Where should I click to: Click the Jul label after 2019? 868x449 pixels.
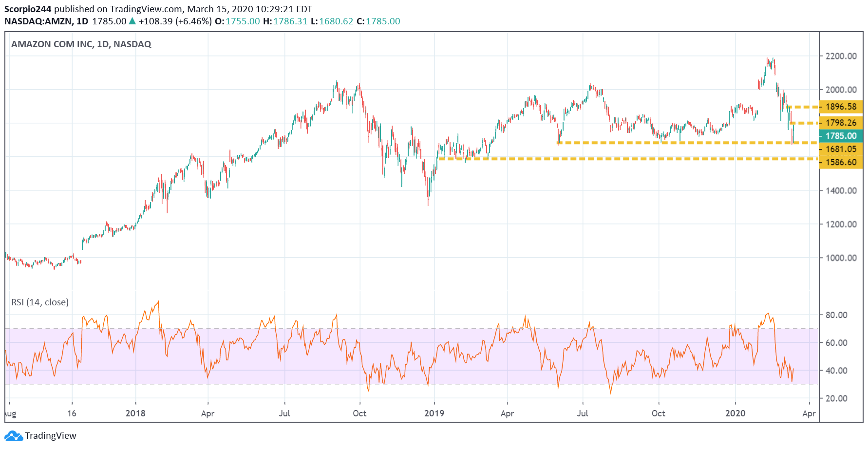pyautogui.click(x=583, y=413)
